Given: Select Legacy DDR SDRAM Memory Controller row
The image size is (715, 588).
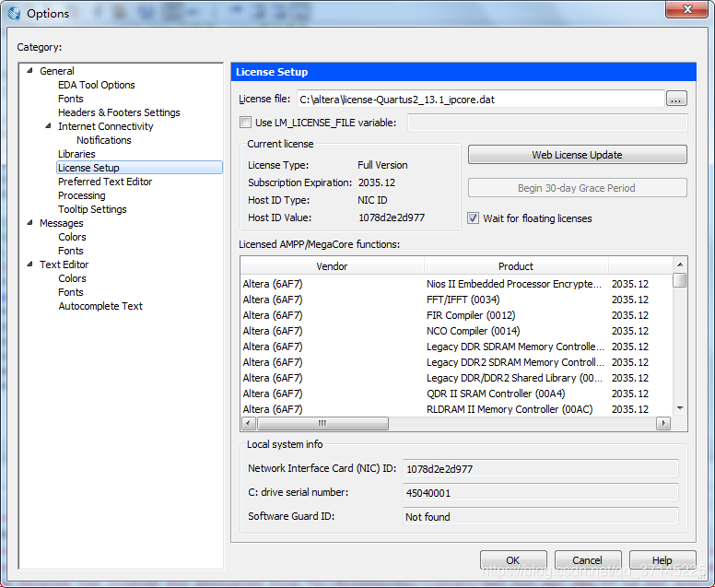Looking at the screenshot, I should [456, 347].
